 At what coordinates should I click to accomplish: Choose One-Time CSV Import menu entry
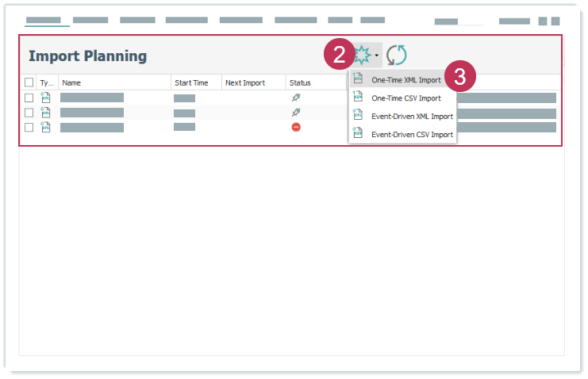click(405, 98)
